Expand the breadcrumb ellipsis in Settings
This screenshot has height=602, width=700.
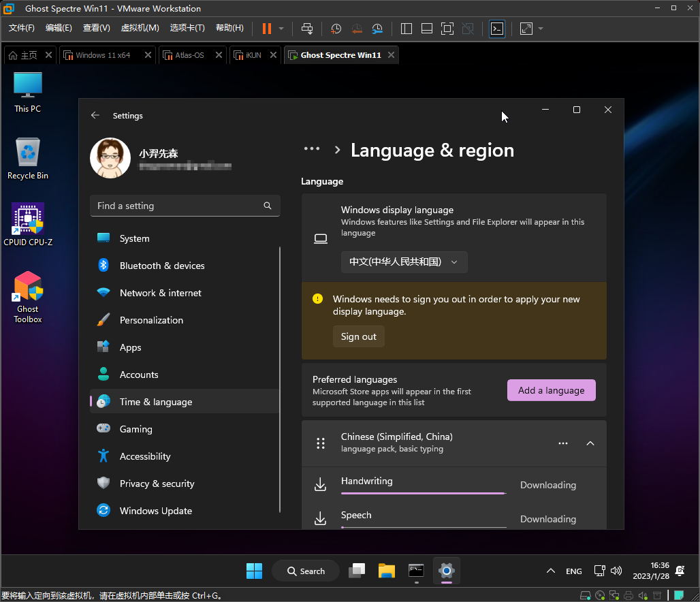pyautogui.click(x=312, y=149)
